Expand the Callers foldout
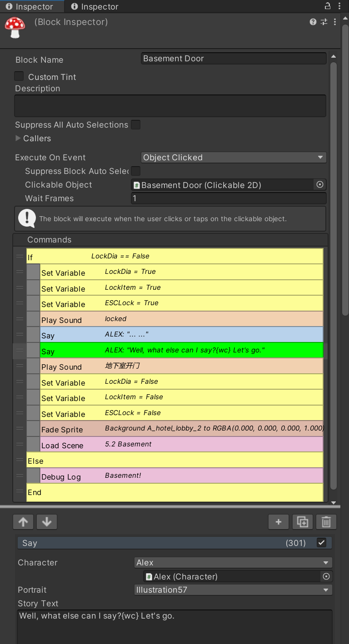The image size is (349, 644). coord(18,138)
